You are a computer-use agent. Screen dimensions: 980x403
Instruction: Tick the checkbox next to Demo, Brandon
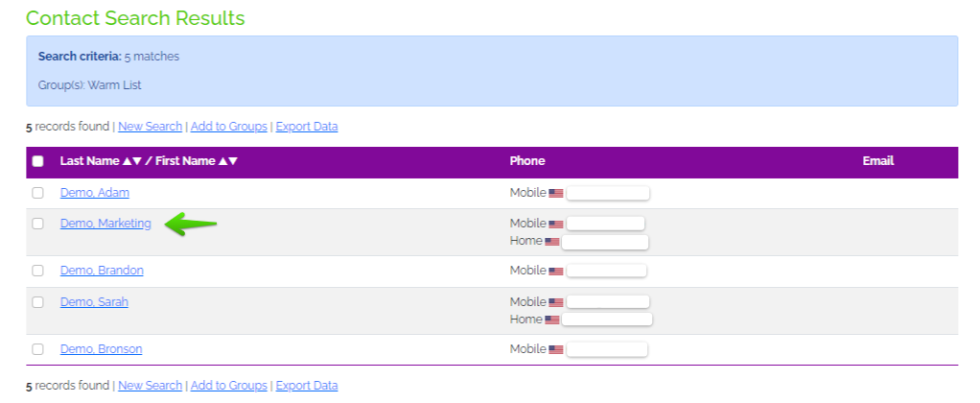pyautogui.click(x=38, y=271)
